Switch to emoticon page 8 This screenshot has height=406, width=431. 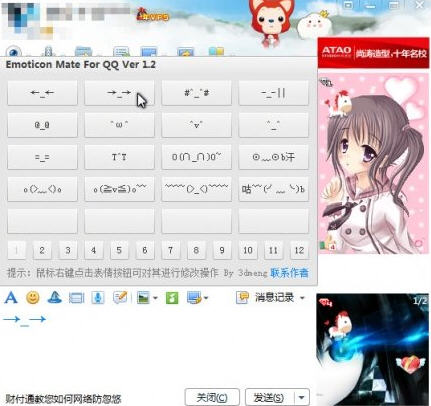coord(196,250)
